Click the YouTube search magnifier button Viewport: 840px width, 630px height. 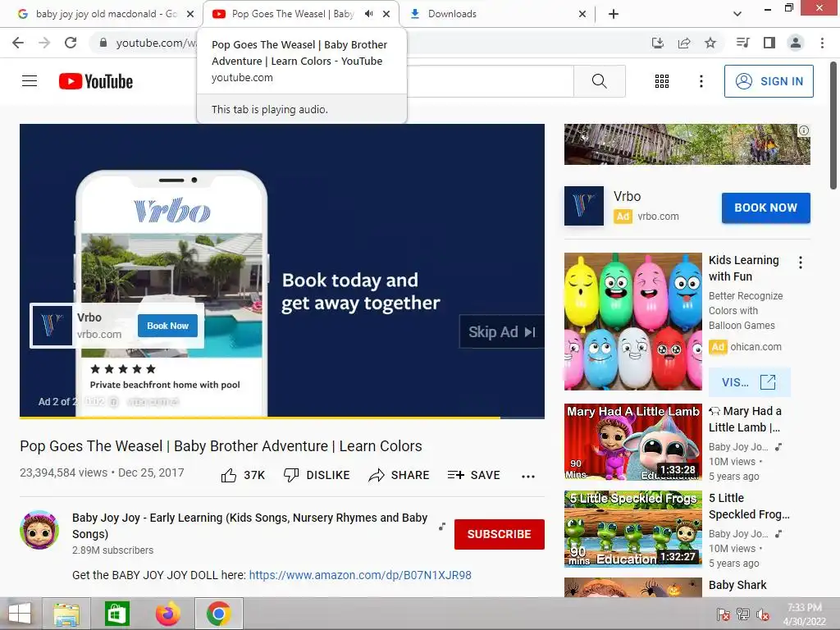click(600, 81)
